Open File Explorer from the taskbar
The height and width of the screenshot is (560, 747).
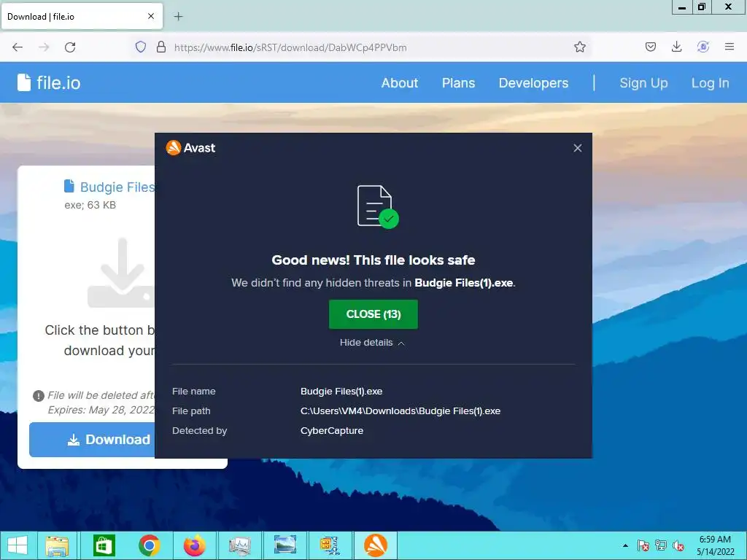point(57,545)
